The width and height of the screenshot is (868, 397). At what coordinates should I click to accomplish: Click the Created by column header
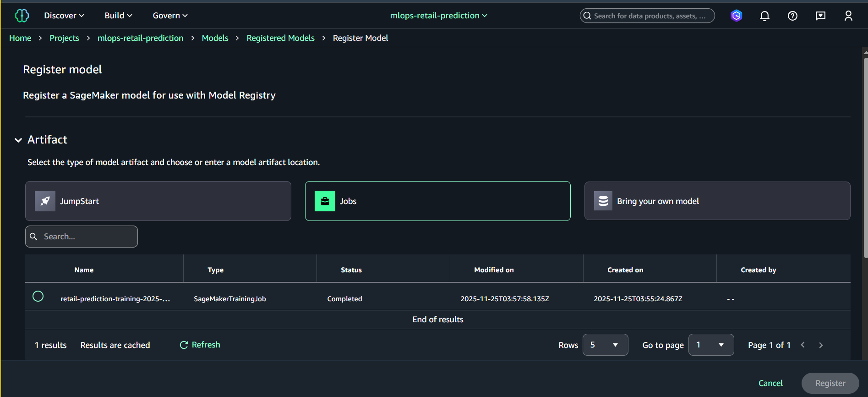758,270
